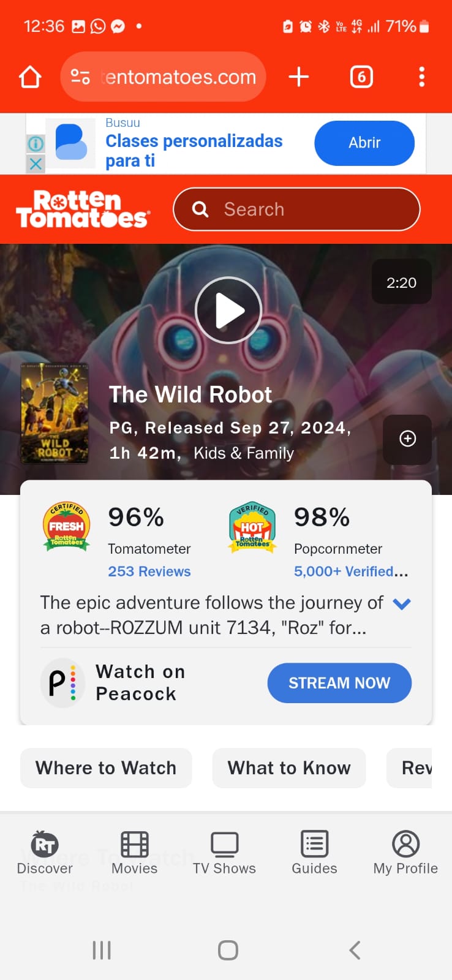Close the Busuu ad with X icon
Viewport: 452px width, 980px height.
coord(36,164)
